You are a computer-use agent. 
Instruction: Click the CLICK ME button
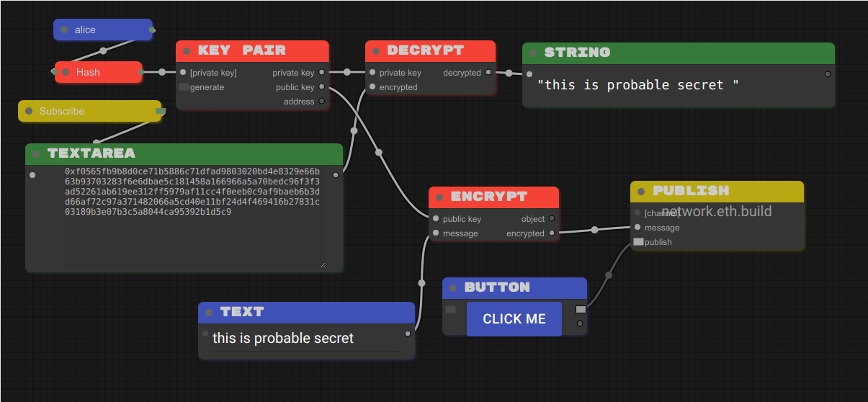(514, 319)
